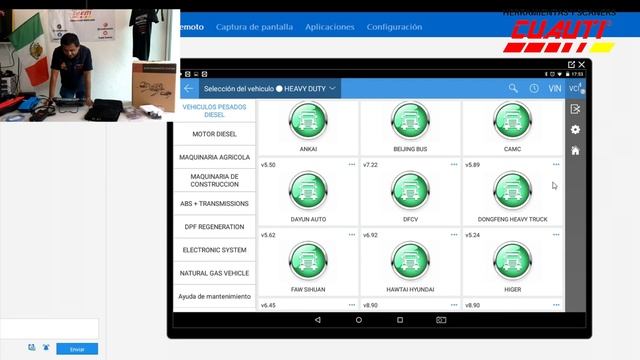The width and height of the screenshot is (640, 360).
Task: Select MOTOR DIESEL category
Action: coord(214,134)
